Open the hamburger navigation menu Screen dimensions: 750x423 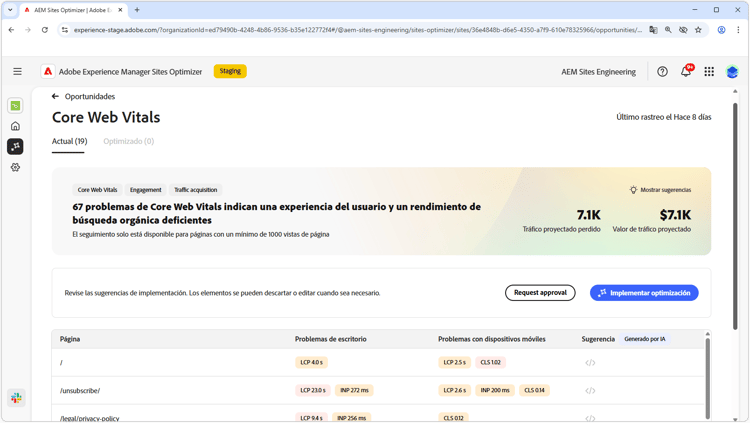point(17,72)
